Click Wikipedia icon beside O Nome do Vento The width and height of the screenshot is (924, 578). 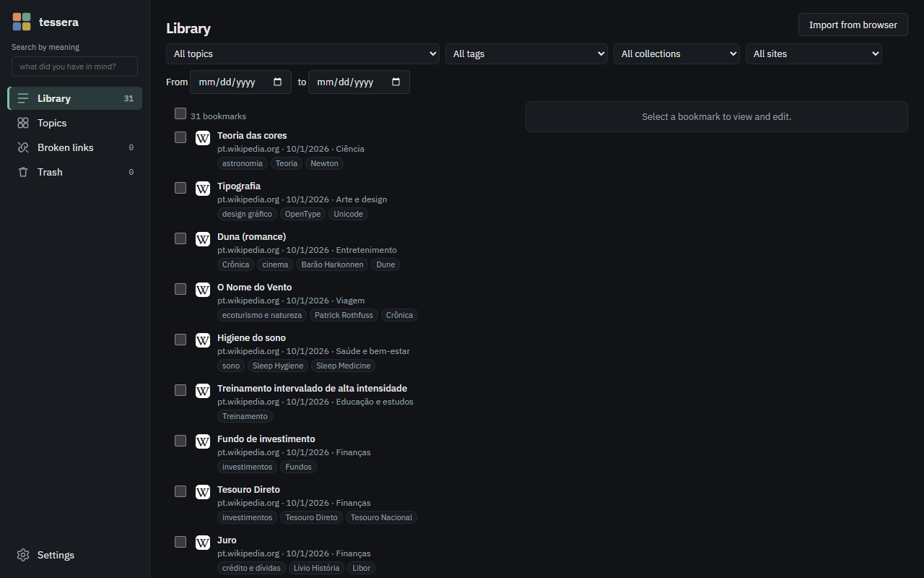tap(203, 289)
